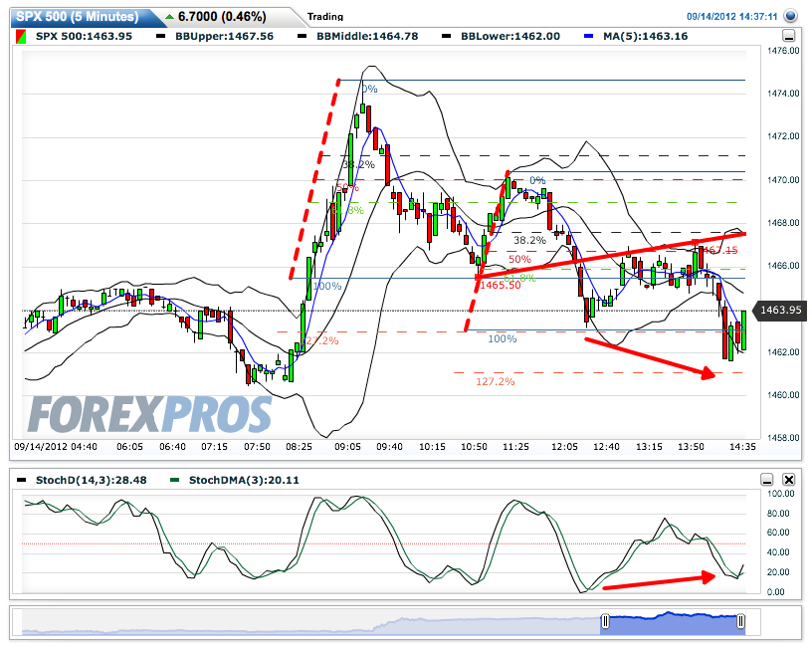
Task: Click the 1476.00 price axis label
Action: pos(783,51)
